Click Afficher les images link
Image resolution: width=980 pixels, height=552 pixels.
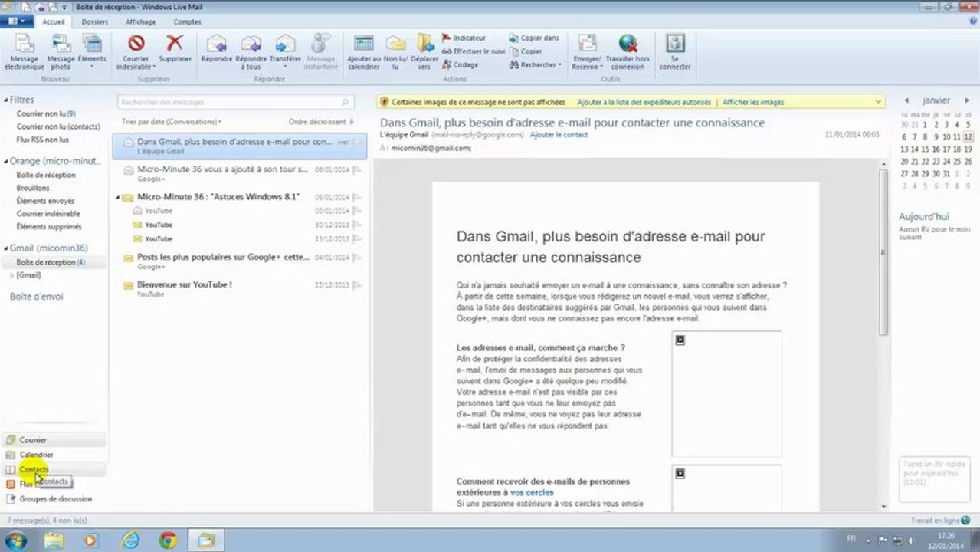(753, 102)
